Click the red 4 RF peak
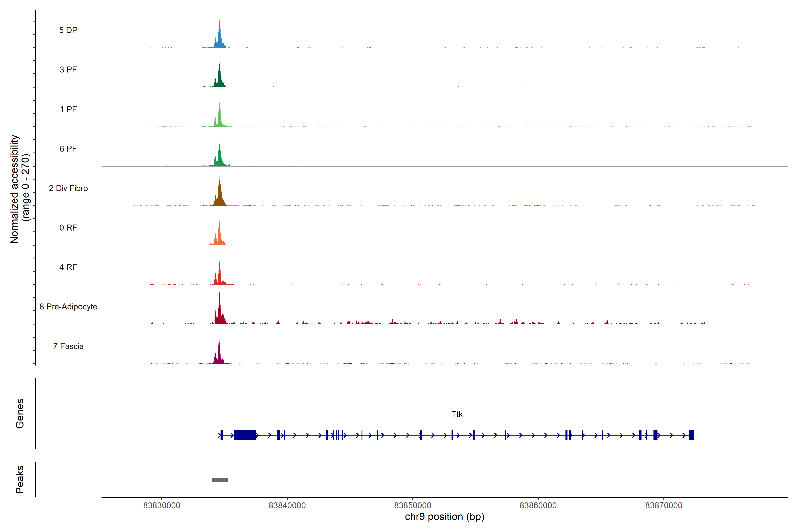 tap(219, 276)
